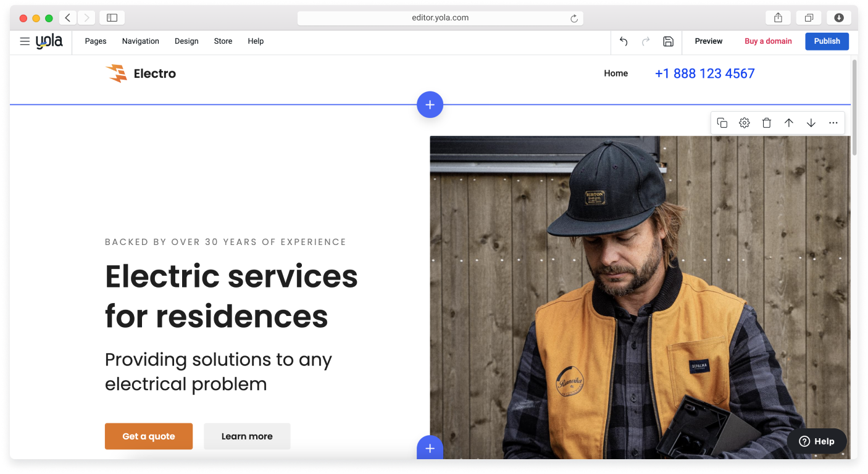Open the Design menu
The width and height of the screenshot is (868, 474).
(186, 41)
